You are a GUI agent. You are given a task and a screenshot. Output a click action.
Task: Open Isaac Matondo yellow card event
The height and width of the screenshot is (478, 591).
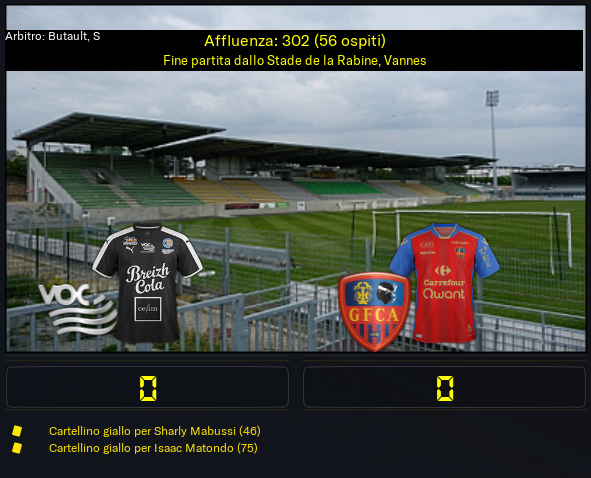153,448
